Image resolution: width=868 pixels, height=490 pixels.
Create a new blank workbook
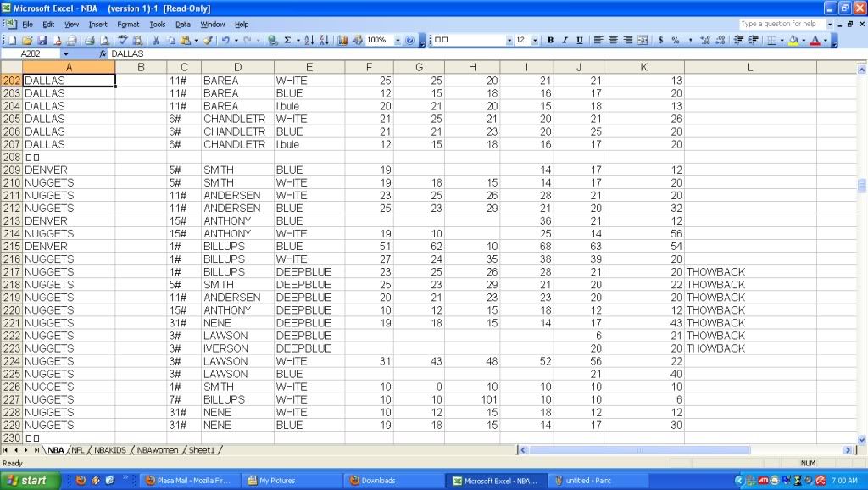click(x=12, y=40)
